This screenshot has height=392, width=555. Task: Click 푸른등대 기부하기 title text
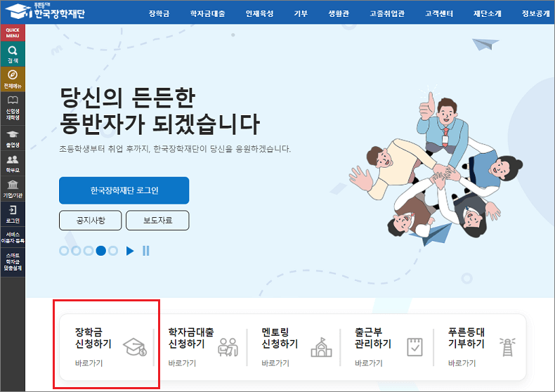[466, 338]
